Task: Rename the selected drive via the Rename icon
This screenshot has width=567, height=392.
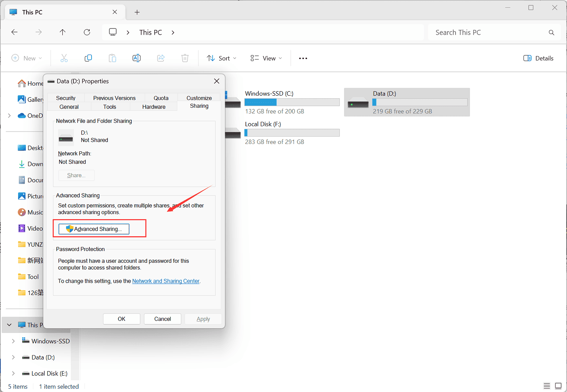Action: coord(136,58)
